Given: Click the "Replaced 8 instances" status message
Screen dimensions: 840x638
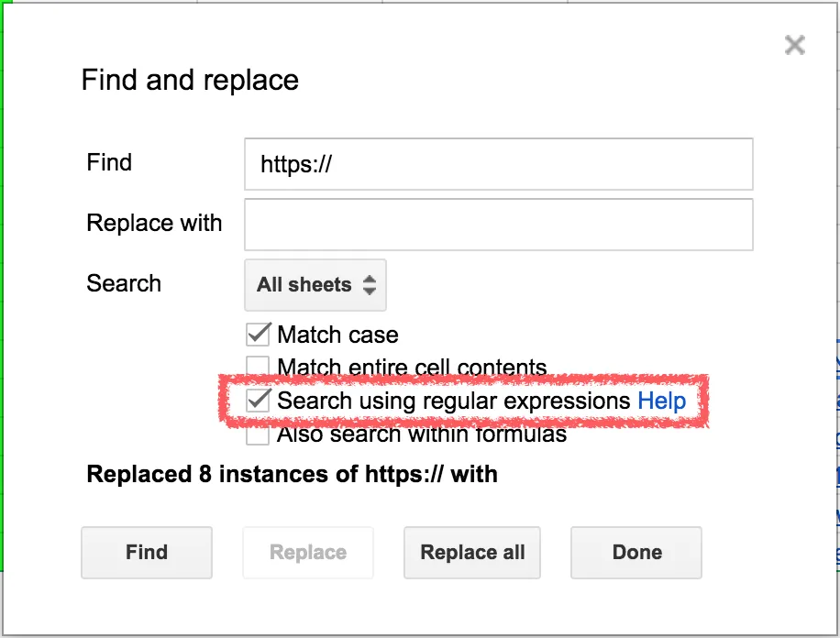Looking at the screenshot, I should (292, 475).
